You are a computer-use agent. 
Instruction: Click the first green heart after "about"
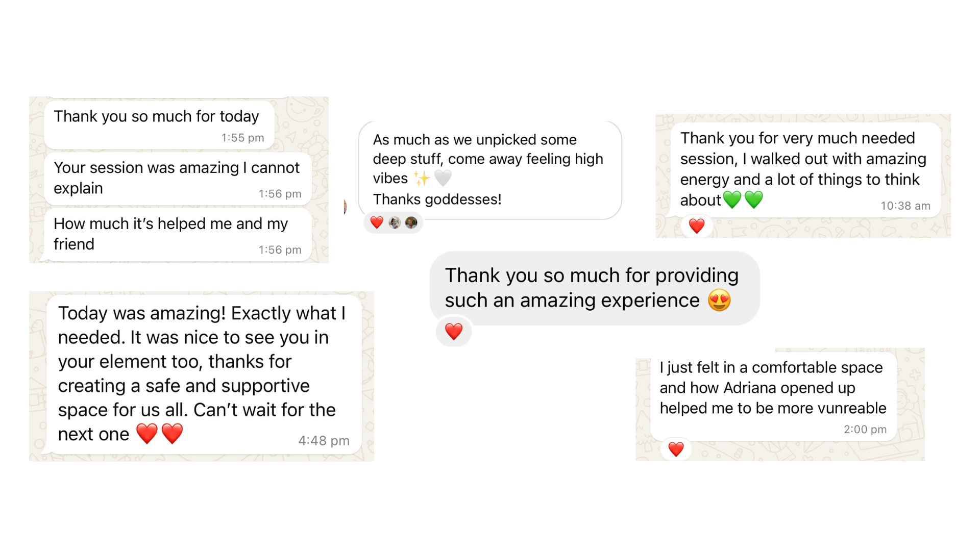(x=732, y=199)
